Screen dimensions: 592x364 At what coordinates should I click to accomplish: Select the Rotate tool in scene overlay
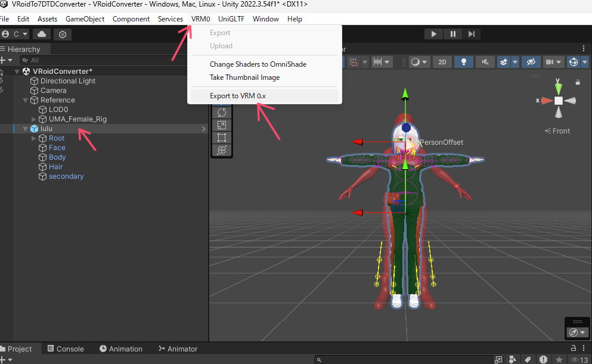click(x=222, y=112)
